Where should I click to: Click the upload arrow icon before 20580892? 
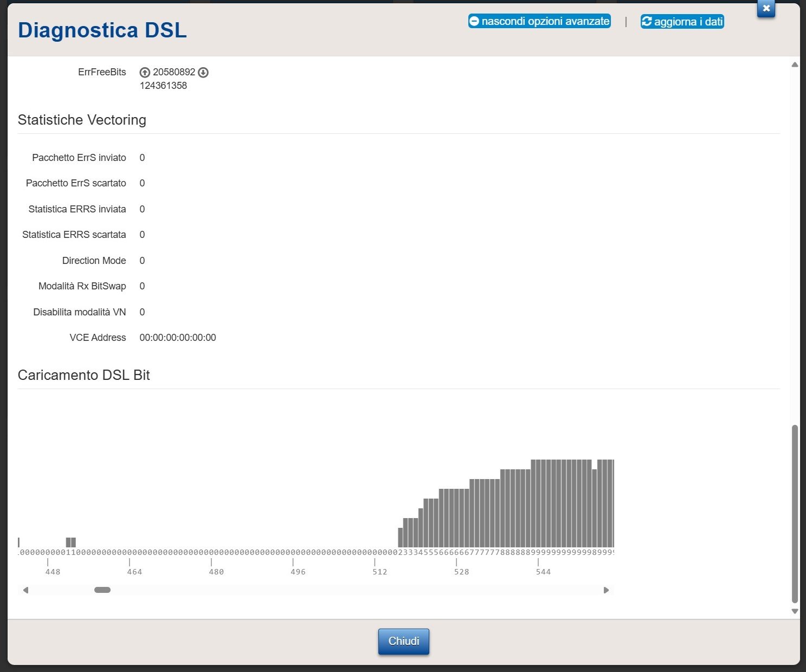coord(145,72)
